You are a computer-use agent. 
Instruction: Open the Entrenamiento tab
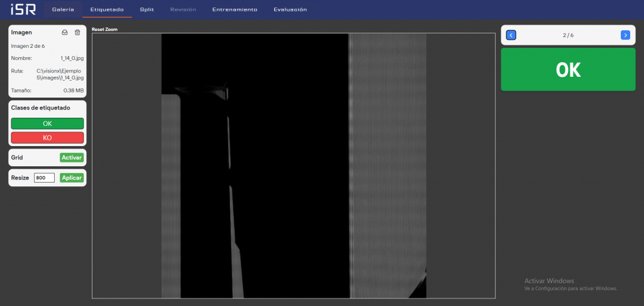tap(235, 9)
